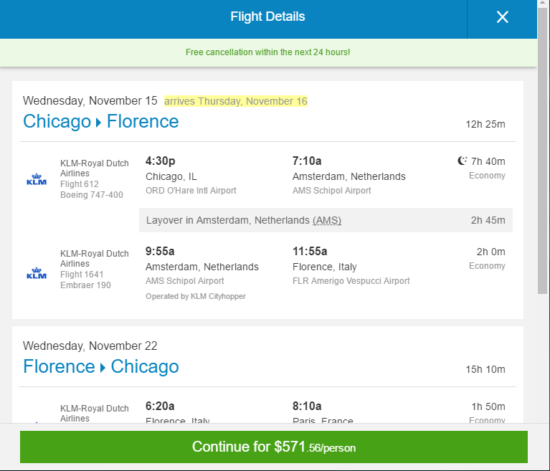Click ORD O'Hare Intl Airport text

click(x=191, y=190)
